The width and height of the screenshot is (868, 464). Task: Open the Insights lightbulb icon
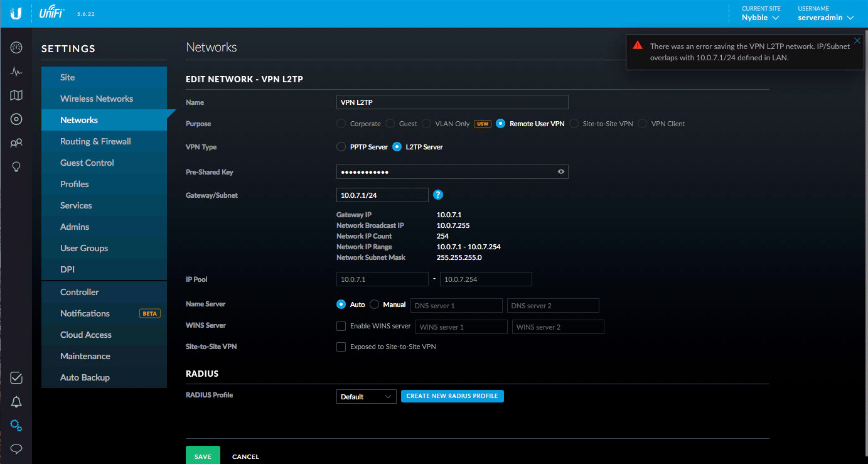tap(16, 167)
